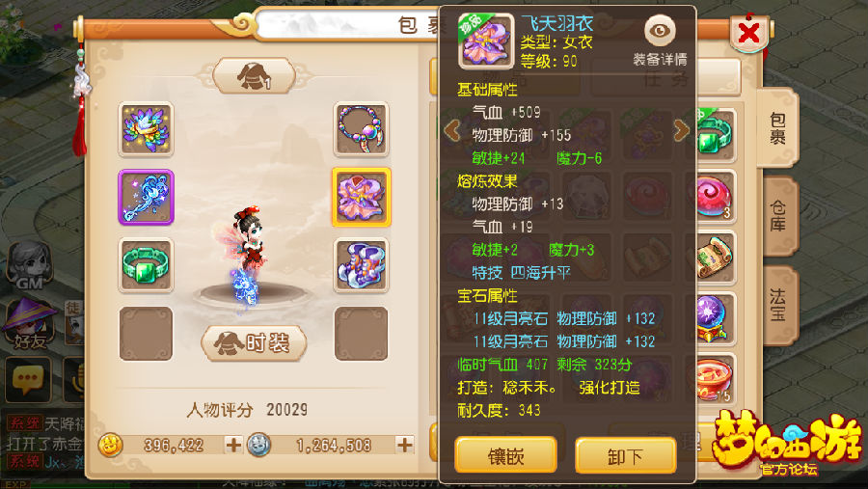The width and height of the screenshot is (868, 489).
Task: Toggle the equipment set 1 selector
Action: click(x=254, y=76)
